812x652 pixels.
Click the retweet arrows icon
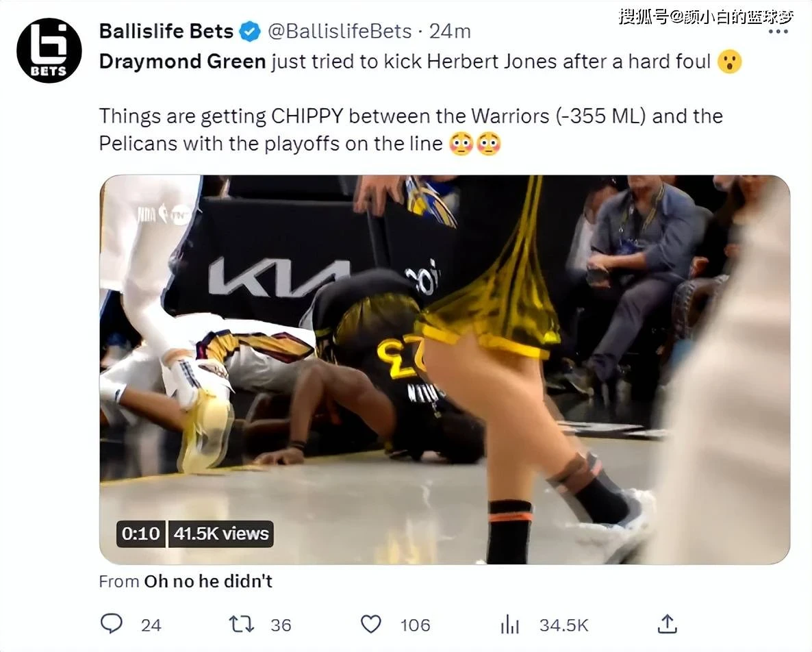point(242,624)
